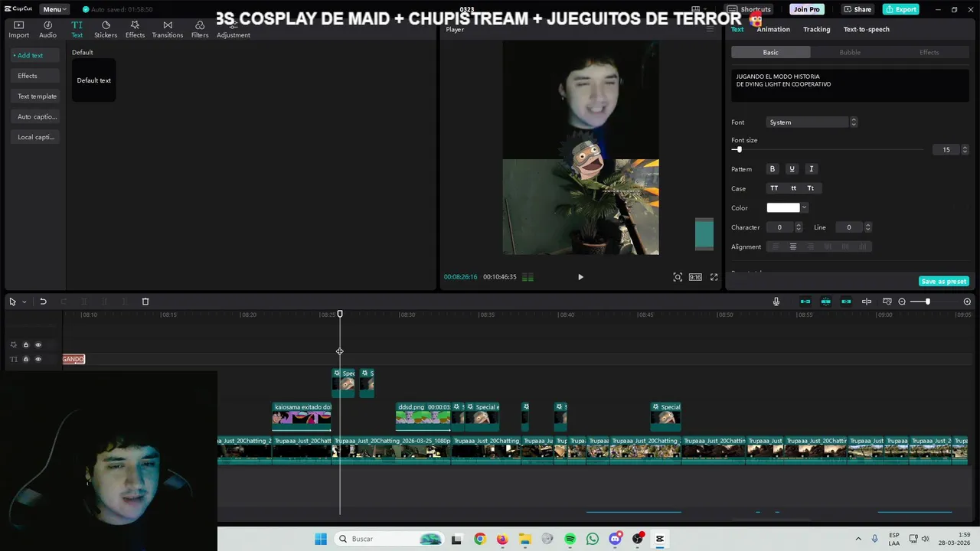980x551 pixels.
Task: Open the Font list stepper arrows
Action: coord(854,122)
